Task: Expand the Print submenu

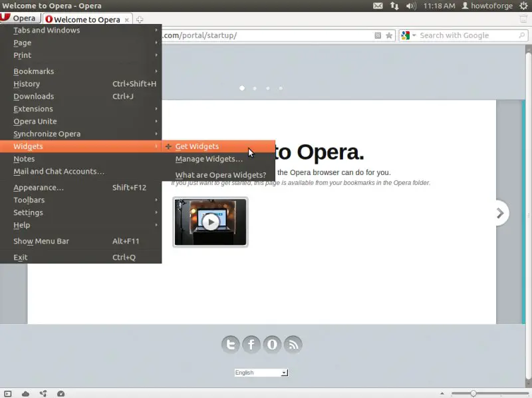Action: (80, 55)
